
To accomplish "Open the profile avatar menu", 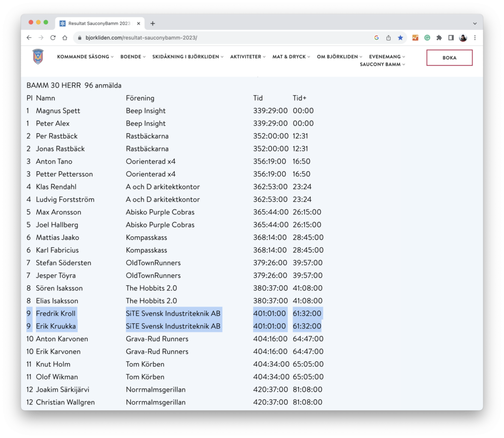I will pos(463,37).
